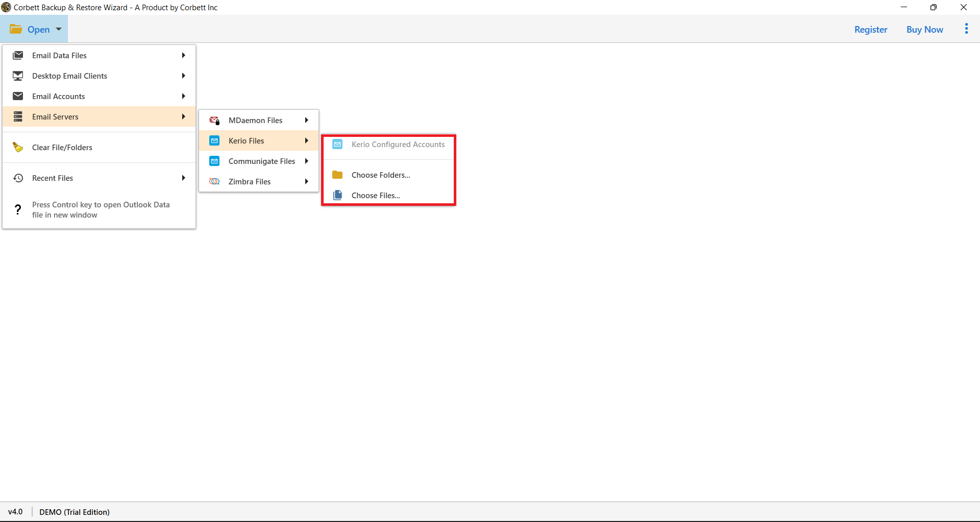Select the Choose Files... option
The width and height of the screenshot is (980, 522).
click(388, 195)
